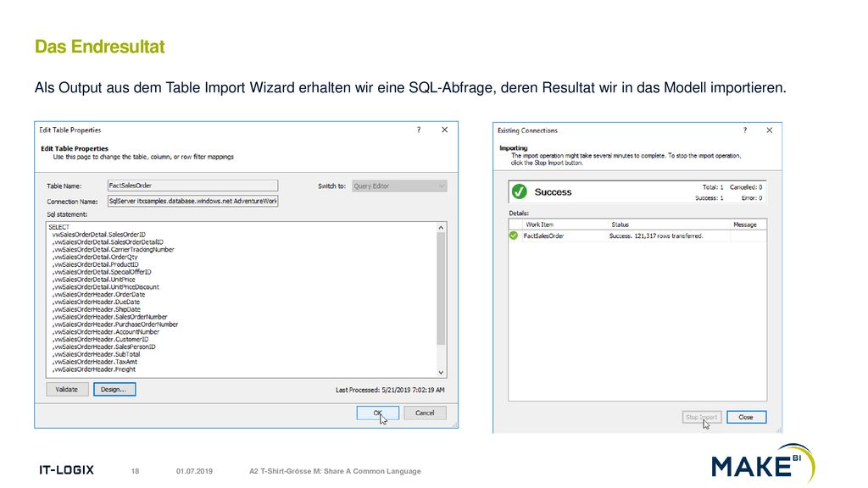Click the vwSalesOrderHeader.SubTotal line
Viewport: 868px width, 488px height.
(97, 354)
